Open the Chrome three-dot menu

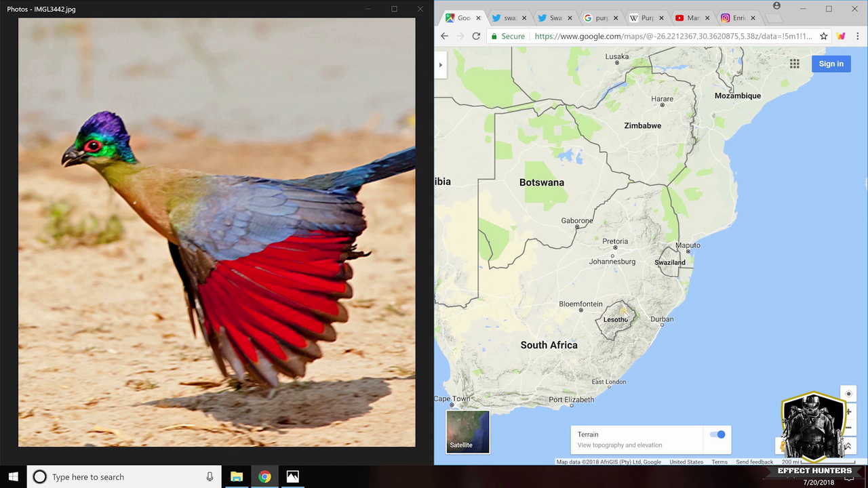(858, 36)
